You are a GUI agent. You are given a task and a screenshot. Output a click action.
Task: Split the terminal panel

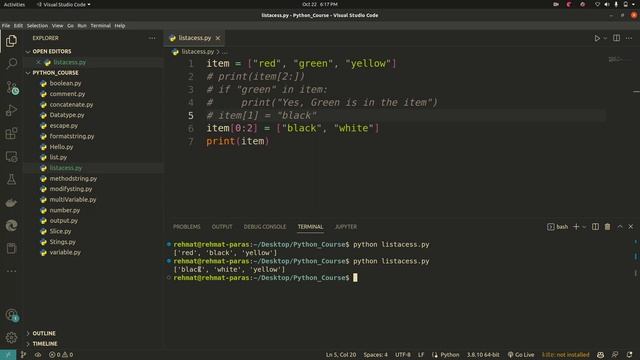[596, 227]
